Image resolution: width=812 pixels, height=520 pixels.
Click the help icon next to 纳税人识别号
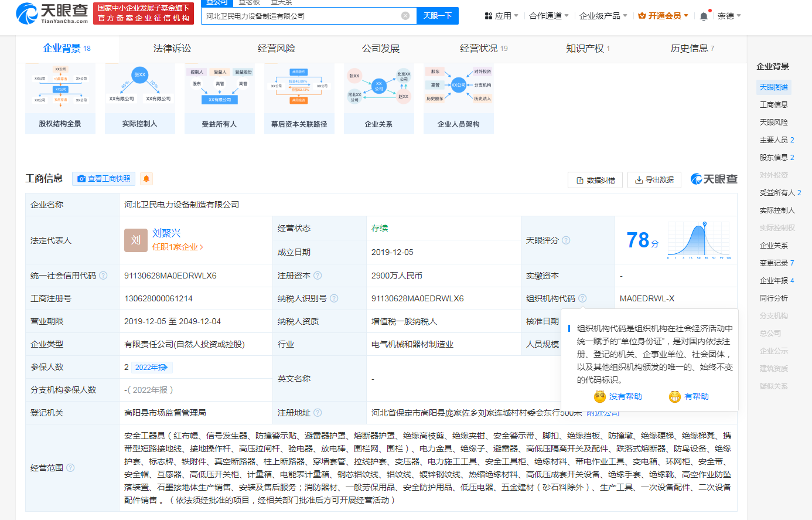pos(334,298)
